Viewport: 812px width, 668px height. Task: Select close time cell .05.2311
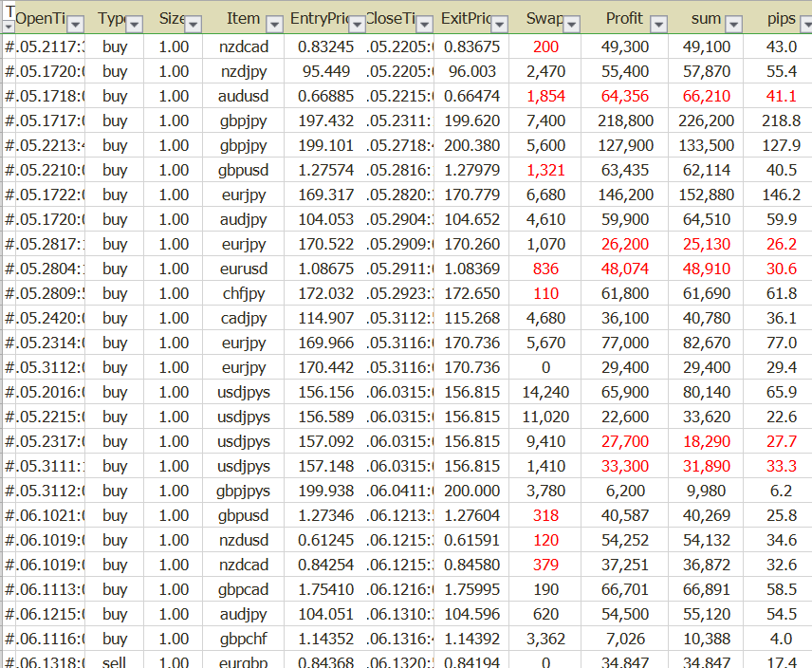399,121
